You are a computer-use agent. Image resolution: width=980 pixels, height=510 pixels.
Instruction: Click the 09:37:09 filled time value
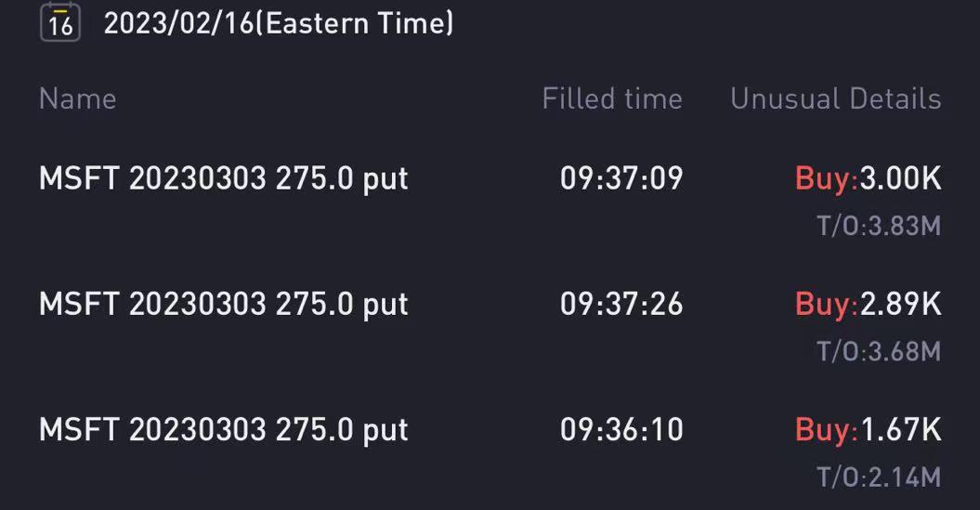click(621, 178)
